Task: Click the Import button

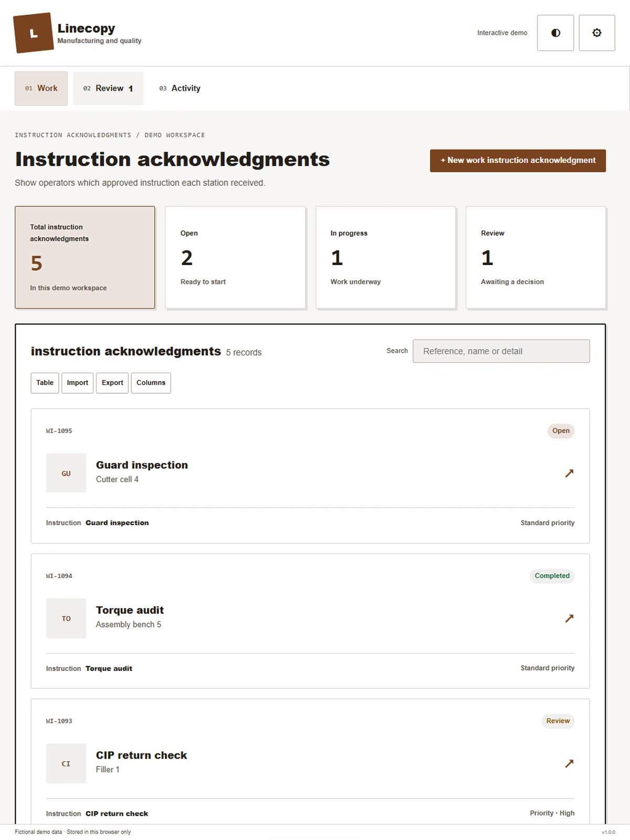Action: pos(78,383)
